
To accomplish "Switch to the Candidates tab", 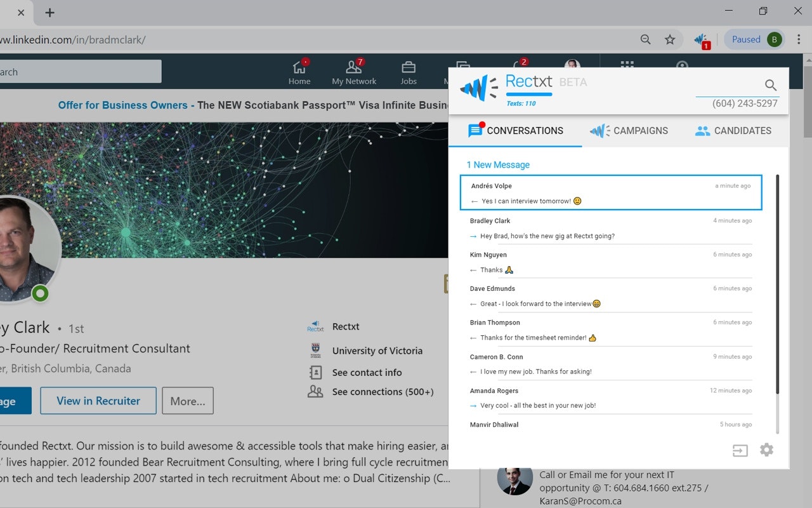I will 733,131.
